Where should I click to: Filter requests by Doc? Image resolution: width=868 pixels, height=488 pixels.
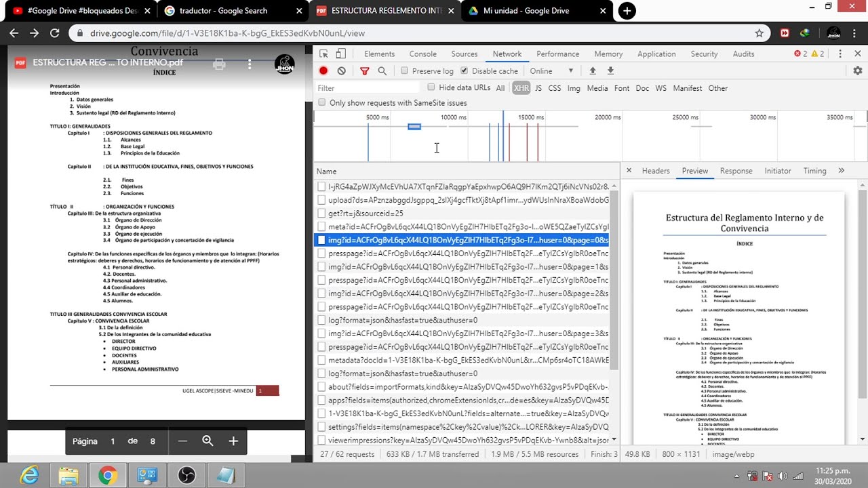(x=642, y=88)
